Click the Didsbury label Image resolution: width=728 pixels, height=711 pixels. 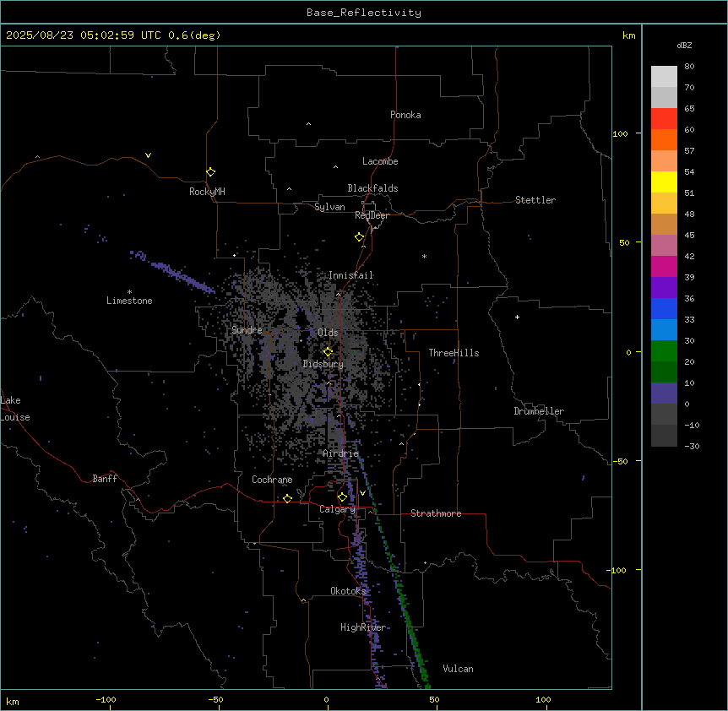click(323, 364)
